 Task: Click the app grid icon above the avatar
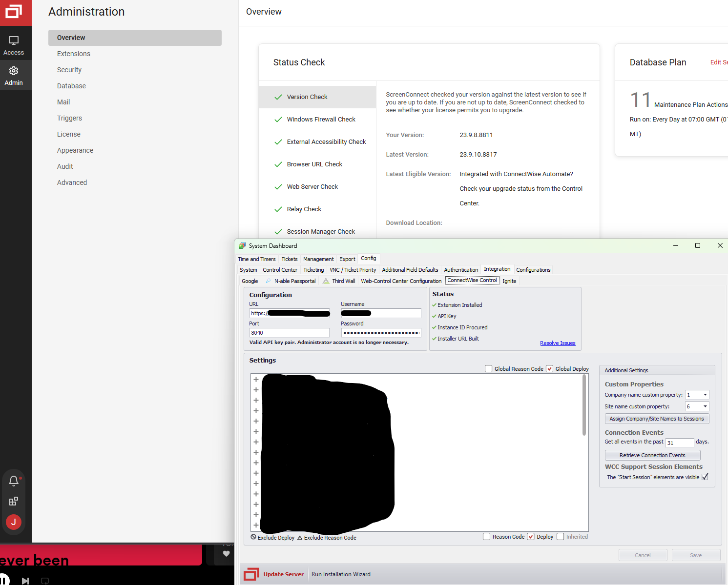click(x=13, y=501)
